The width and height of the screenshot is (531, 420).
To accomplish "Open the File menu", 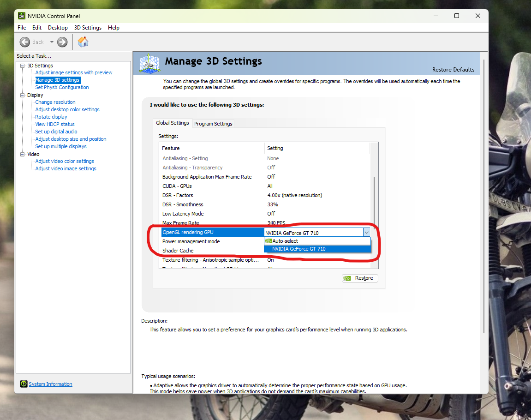I will tap(21, 27).
